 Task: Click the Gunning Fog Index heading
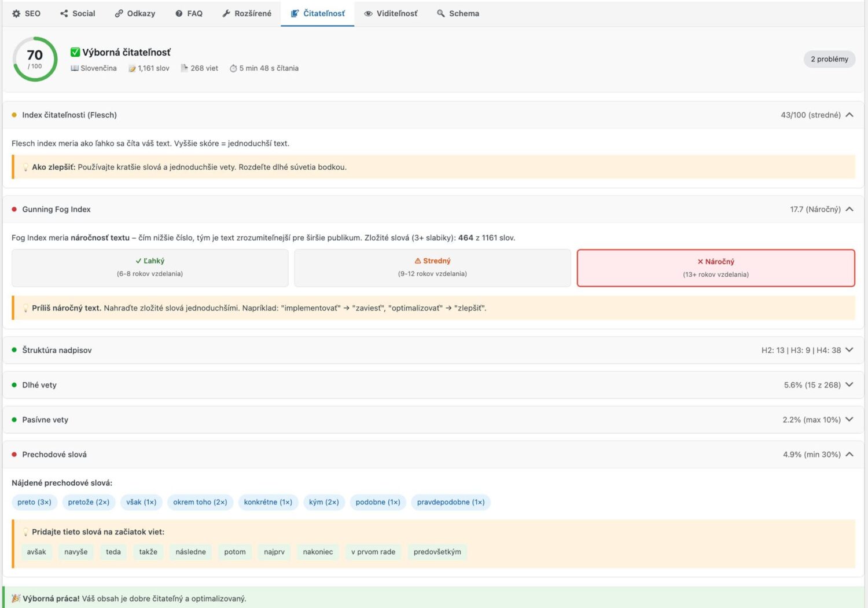coord(56,210)
